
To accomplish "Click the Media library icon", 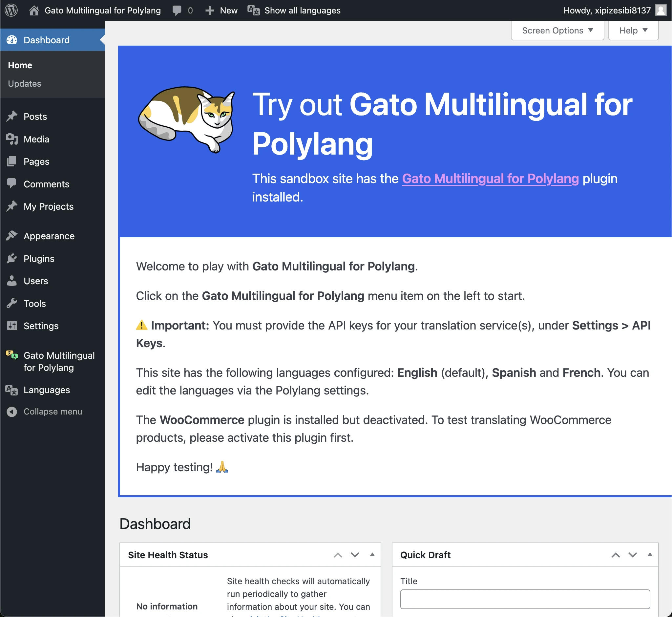I will click(x=12, y=139).
